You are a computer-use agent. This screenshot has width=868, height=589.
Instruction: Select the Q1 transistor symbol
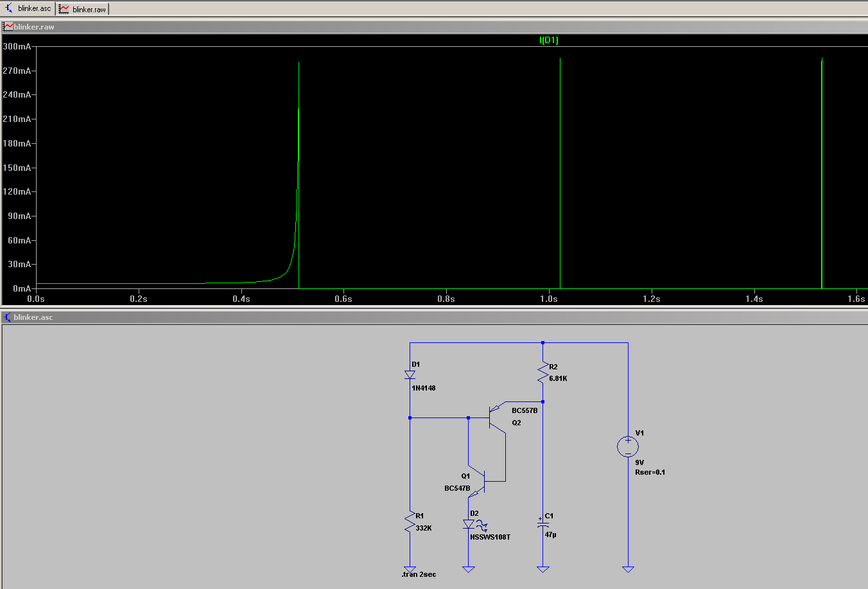click(x=478, y=481)
